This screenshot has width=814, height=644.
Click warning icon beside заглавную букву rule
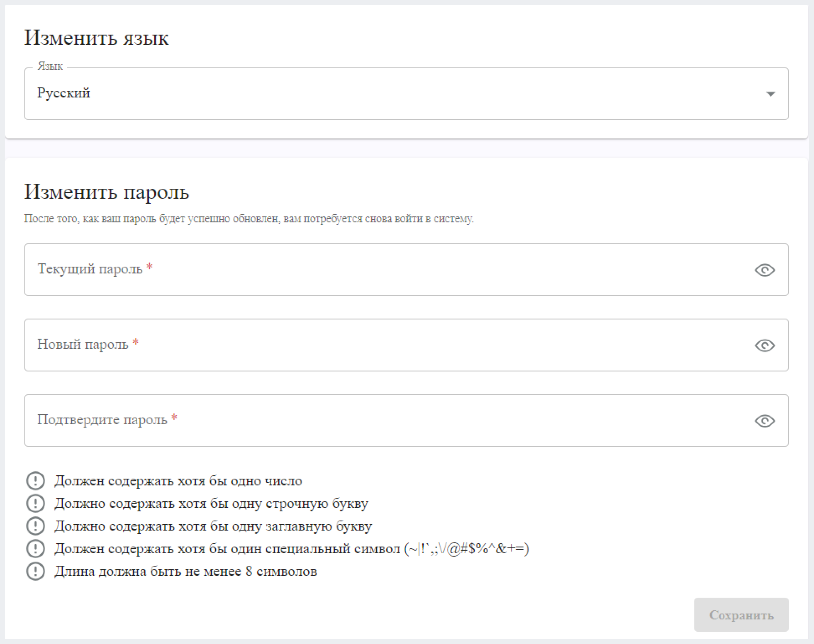(35, 526)
